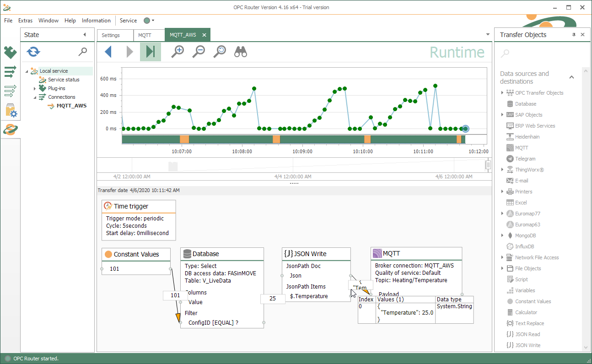This screenshot has height=364, width=592.
Task: Open the Extras menu
Action: (x=25, y=21)
